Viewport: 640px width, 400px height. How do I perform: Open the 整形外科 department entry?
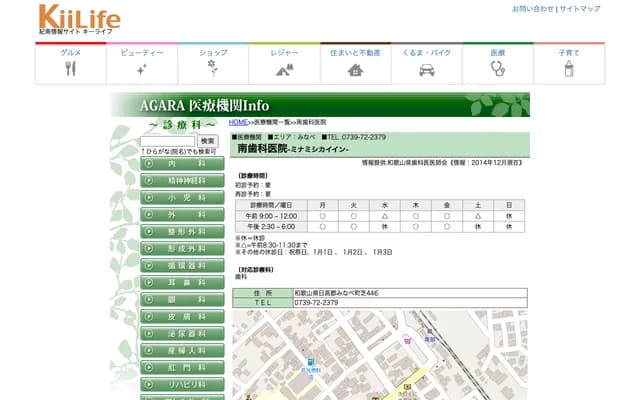(x=175, y=232)
